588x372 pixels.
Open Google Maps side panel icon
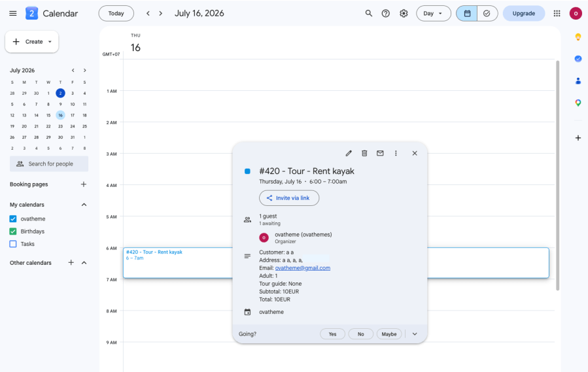click(x=578, y=103)
